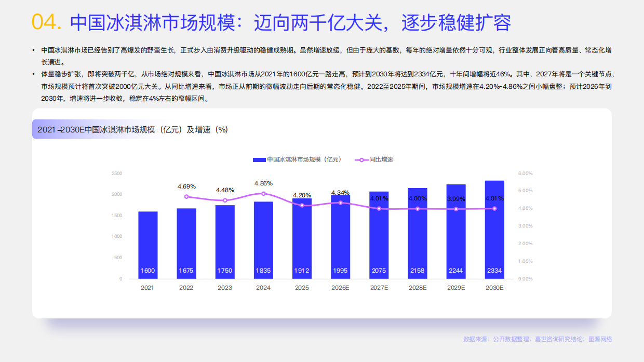The width and height of the screenshot is (644, 362).
Task: Click the right axis value "3.00%"
Action: pos(526,226)
